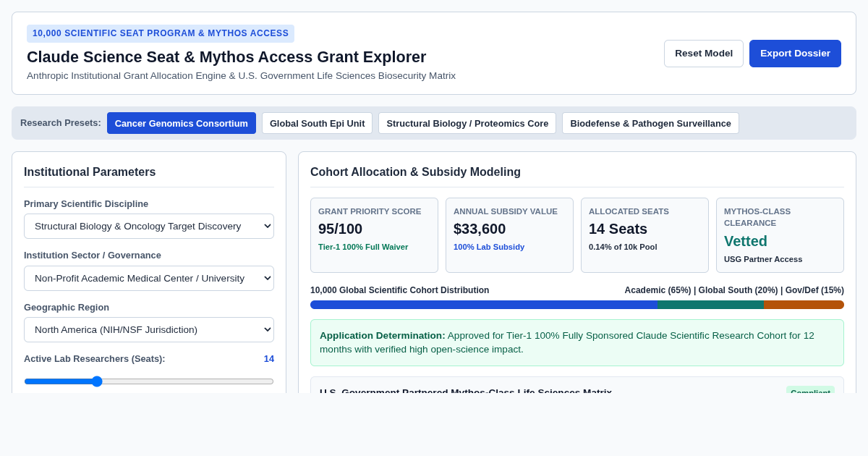Click the Mythos-Class Clearance card
Screen dimensions: 868x456
780,235
